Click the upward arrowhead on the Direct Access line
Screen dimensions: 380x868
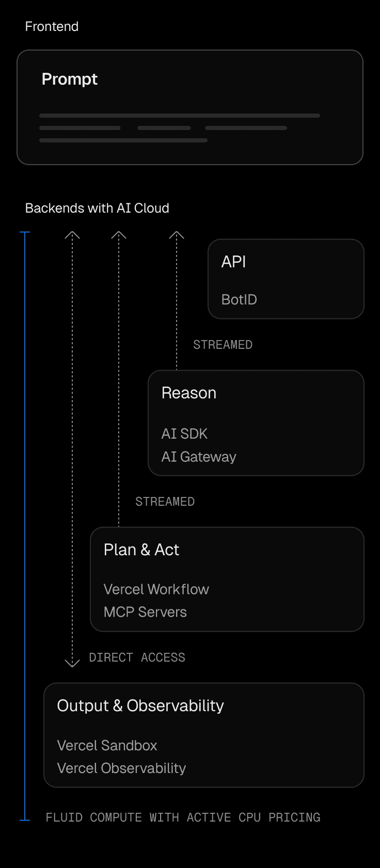tap(72, 235)
